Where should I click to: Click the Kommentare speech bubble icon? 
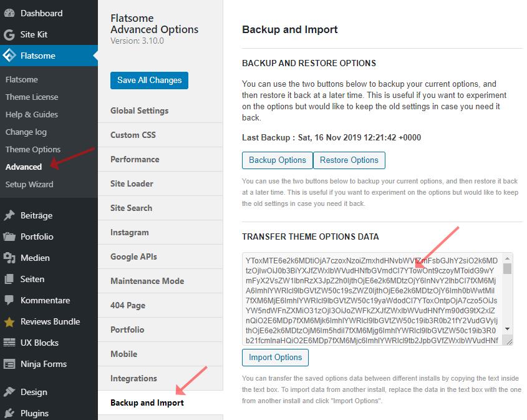tap(9, 300)
